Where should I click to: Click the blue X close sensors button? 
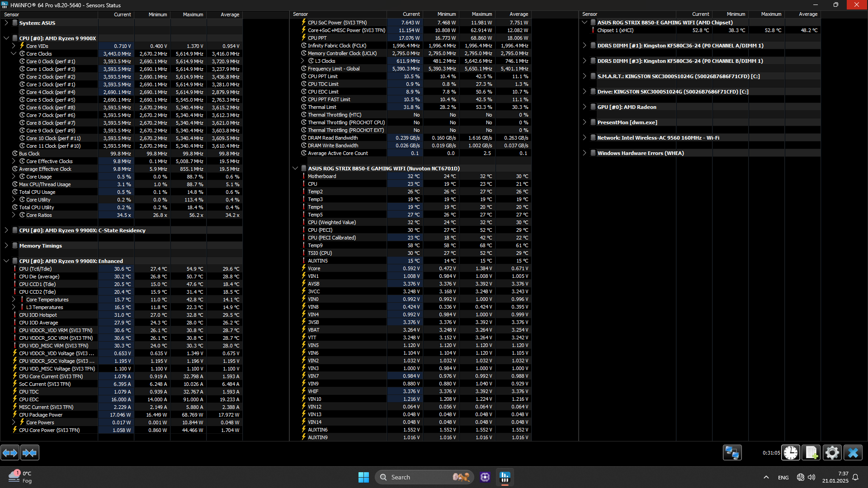point(853,452)
